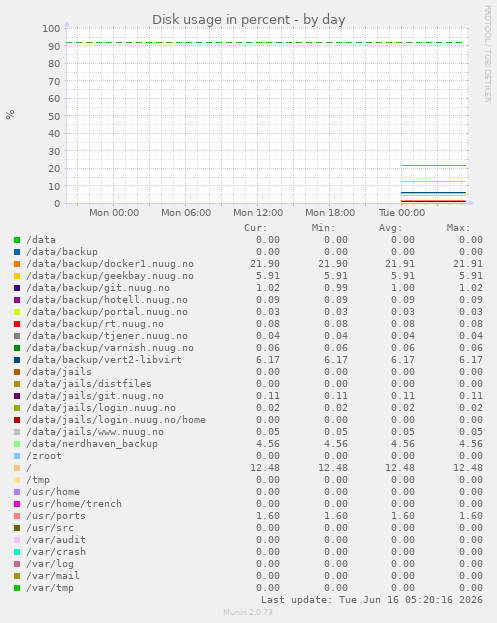This screenshot has height=623, width=497.
Task: Click the /data/jails/www.nuug.no label
Action: click(x=95, y=432)
